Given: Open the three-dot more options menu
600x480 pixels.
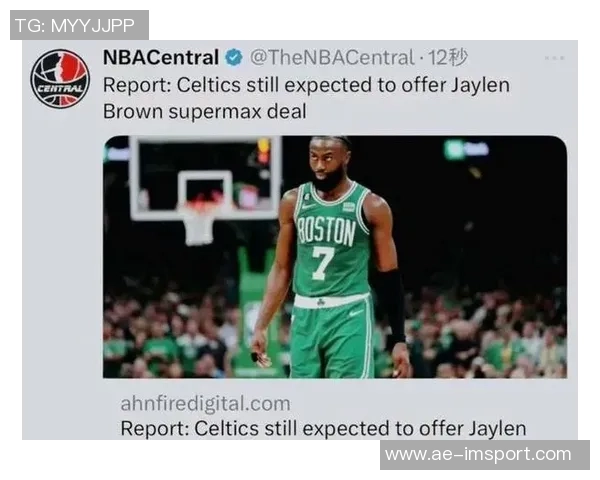Looking at the screenshot, I should point(554,58).
